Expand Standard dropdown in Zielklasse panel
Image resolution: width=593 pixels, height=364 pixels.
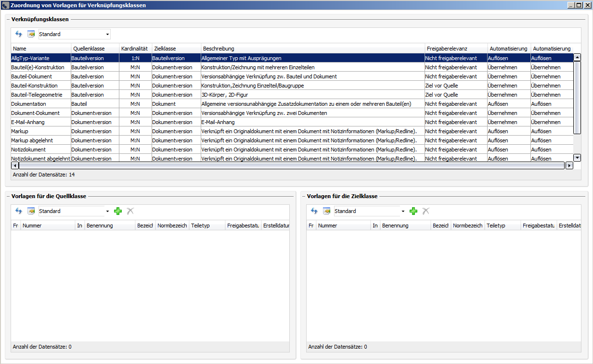pos(403,212)
